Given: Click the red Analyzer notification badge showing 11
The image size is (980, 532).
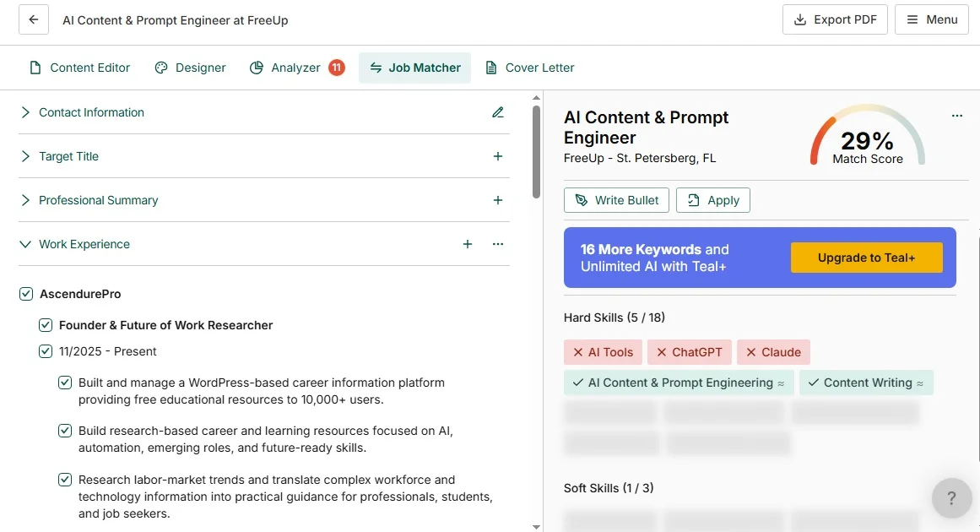Looking at the screenshot, I should [x=337, y=68].
